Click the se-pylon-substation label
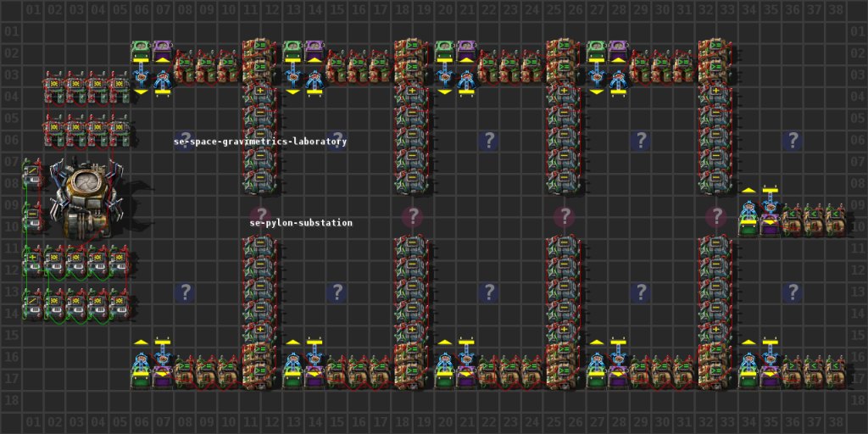 click(x=301, y=223)
